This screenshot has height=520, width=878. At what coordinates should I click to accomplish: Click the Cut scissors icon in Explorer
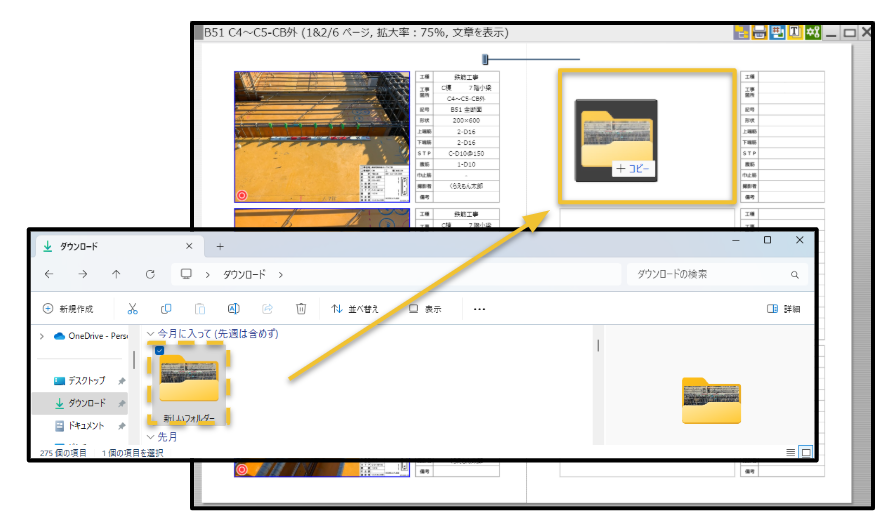(x=133, y=309)
